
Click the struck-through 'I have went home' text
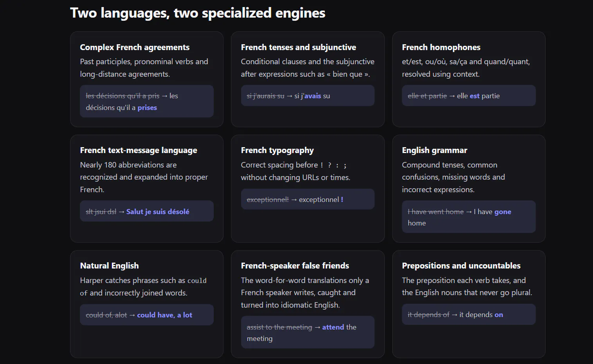pos(436,212)
